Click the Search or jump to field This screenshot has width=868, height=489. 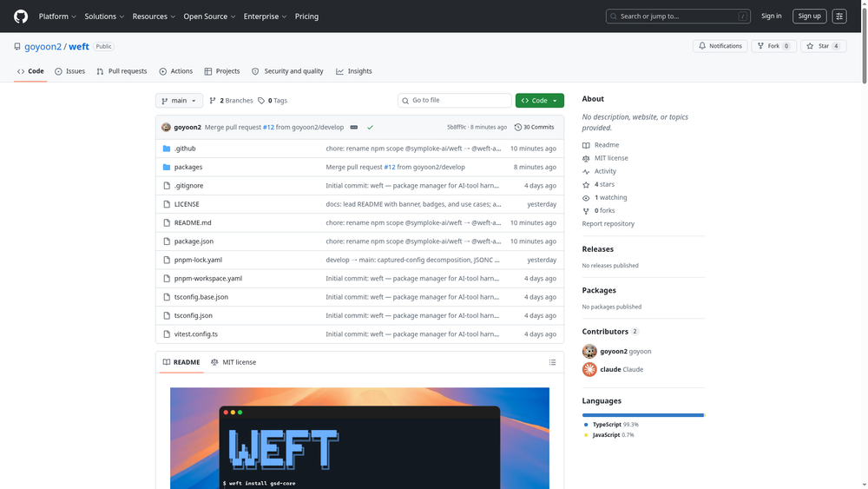[x=678, y=16]
